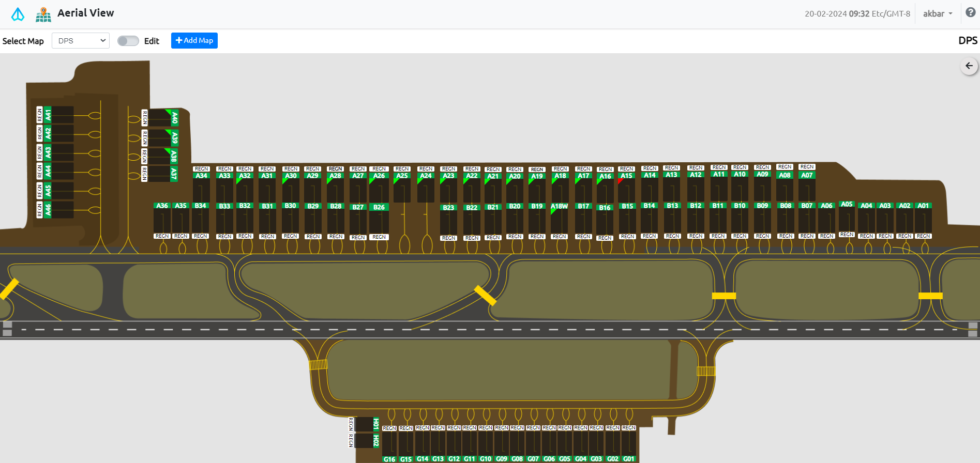Click the Aerial View map icon

tap(43, 14)
